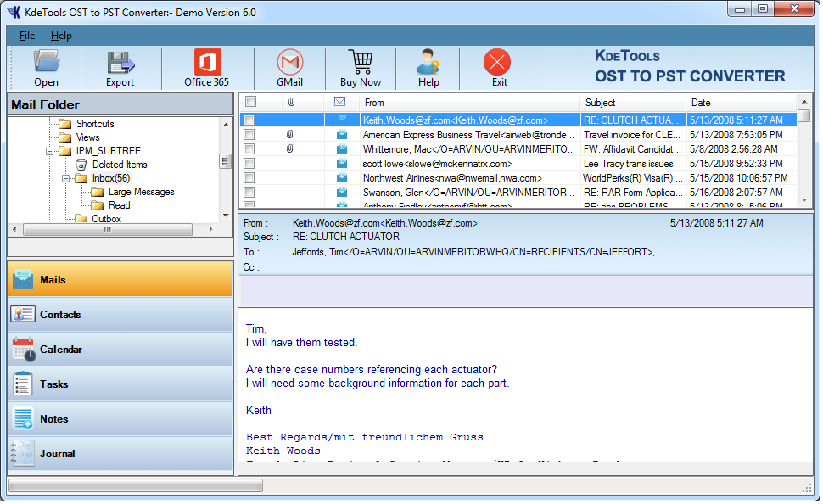Switch to the Calendar section
Screen dimensions: 823x504
[x=120, y=350]
